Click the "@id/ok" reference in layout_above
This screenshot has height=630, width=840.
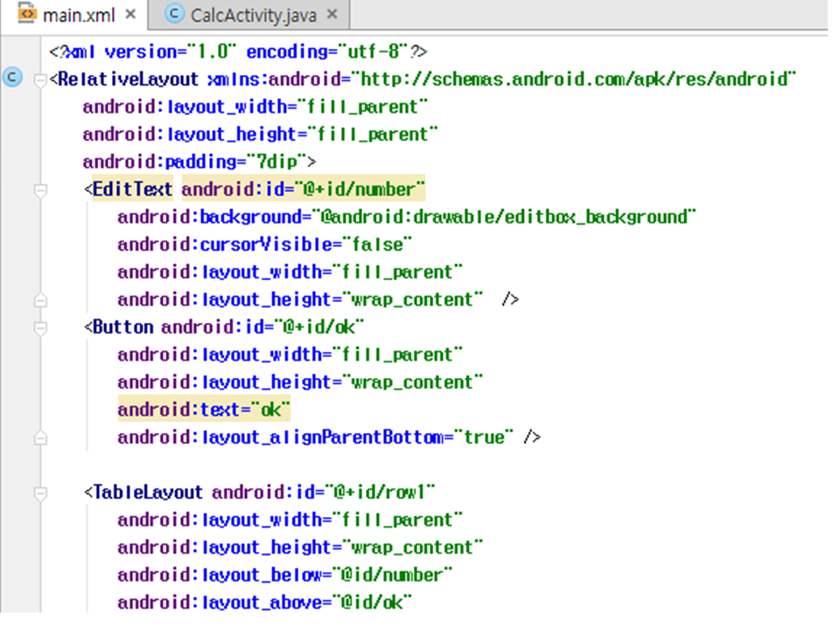click(x=371, y=603)
